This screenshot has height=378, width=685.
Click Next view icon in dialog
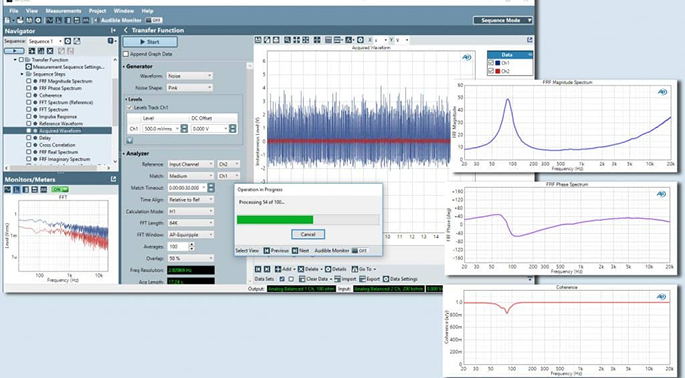click(295, 251)
